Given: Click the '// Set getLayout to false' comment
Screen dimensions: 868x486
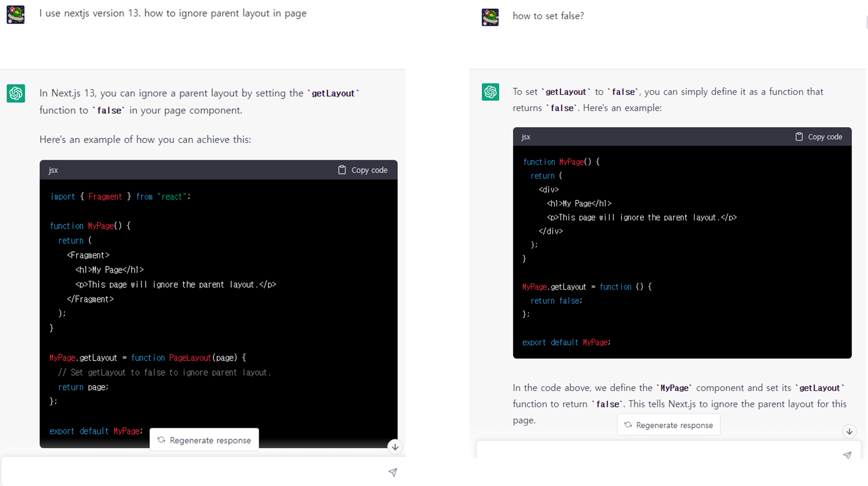Looking at the screenshot, I should tap(164, 372).
